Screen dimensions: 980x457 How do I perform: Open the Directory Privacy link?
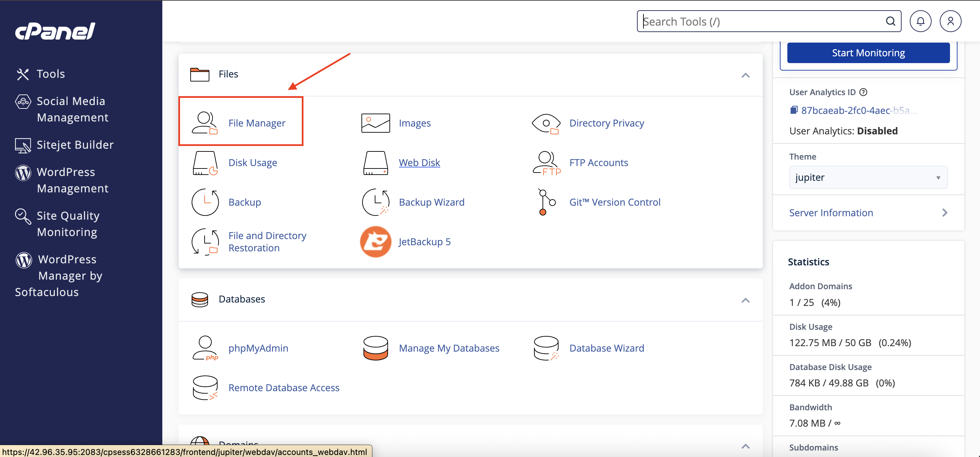coord(606,123)
